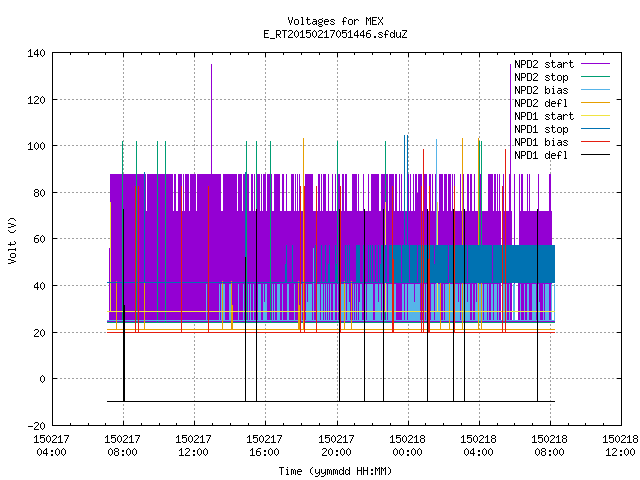Viewport: 640px width, 480px height.
Task: Click the orange NPD2 defl legend line
Action: [595, 103]
